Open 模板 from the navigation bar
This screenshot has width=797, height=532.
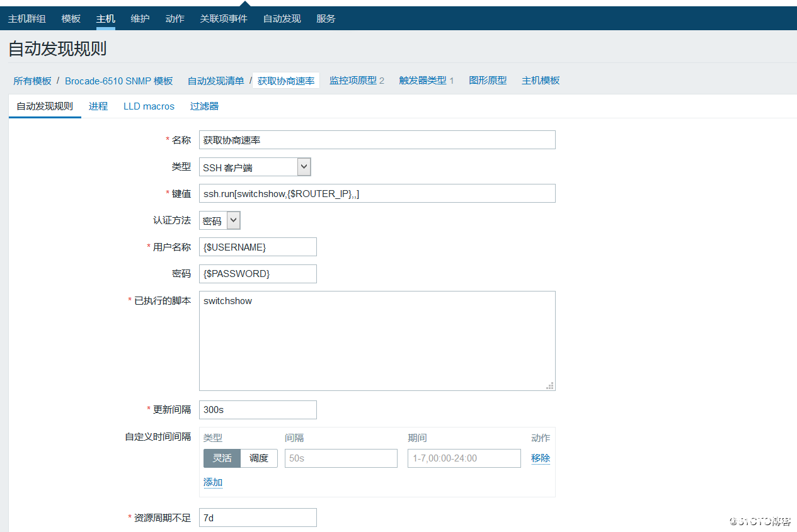71,18
